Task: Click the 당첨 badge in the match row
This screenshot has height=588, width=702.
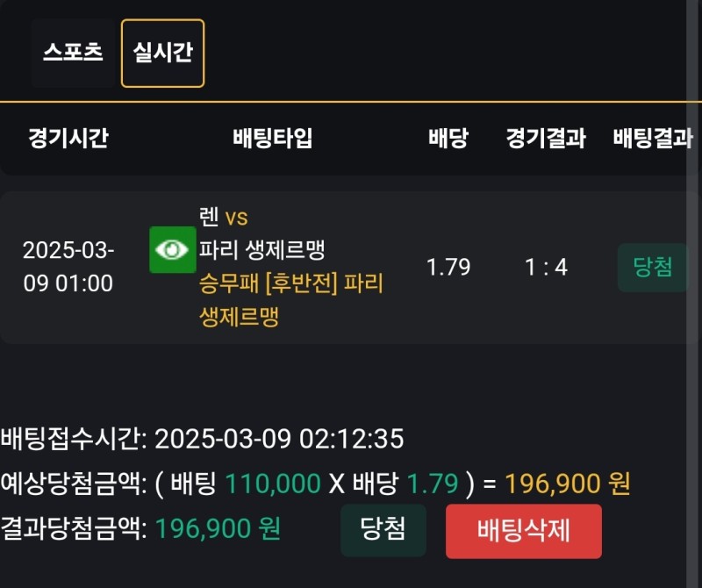Action: tap(653, 268)
